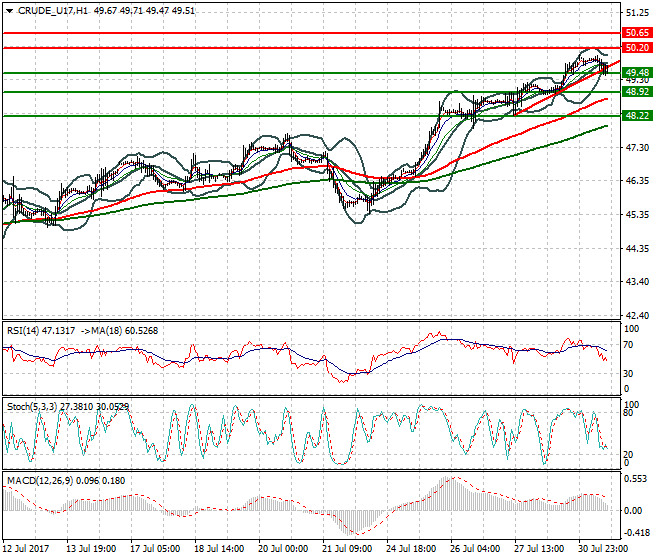Click the 13 Jul 19:00 time axis label
The width and height of the screenshot is (660, 560).
point(91,549)
